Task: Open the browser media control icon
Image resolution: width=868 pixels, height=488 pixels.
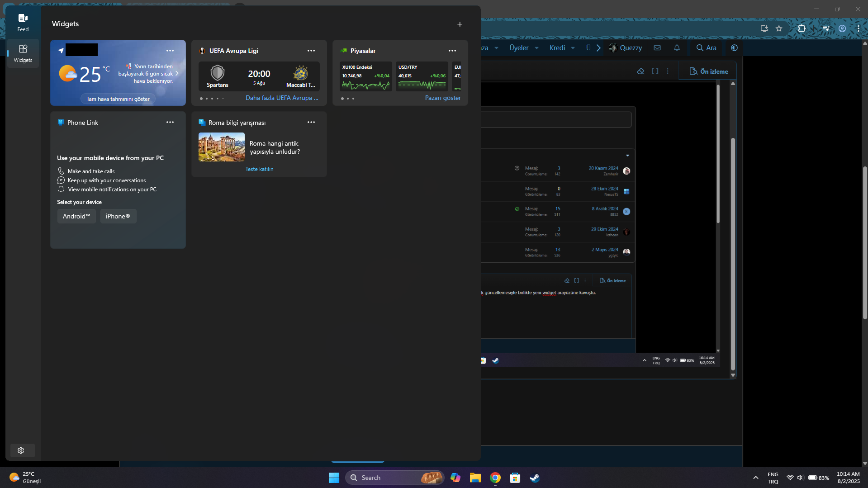Action: pos(826,28)
